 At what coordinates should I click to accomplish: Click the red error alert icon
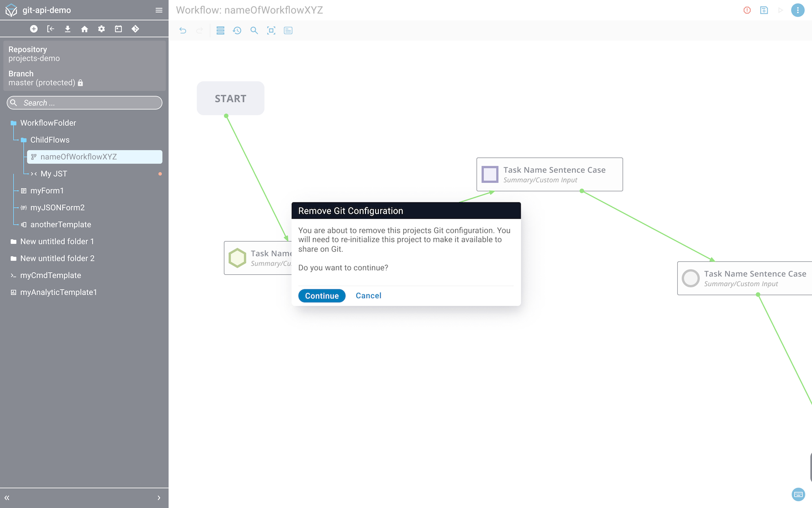pos(747,10)
